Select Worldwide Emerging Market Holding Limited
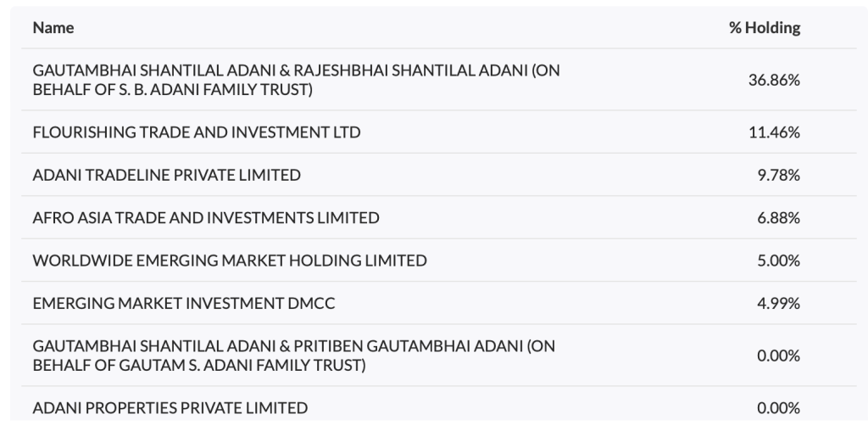Image resolution: width=868 pixels, height=431 pixels. tap(230, 260)
